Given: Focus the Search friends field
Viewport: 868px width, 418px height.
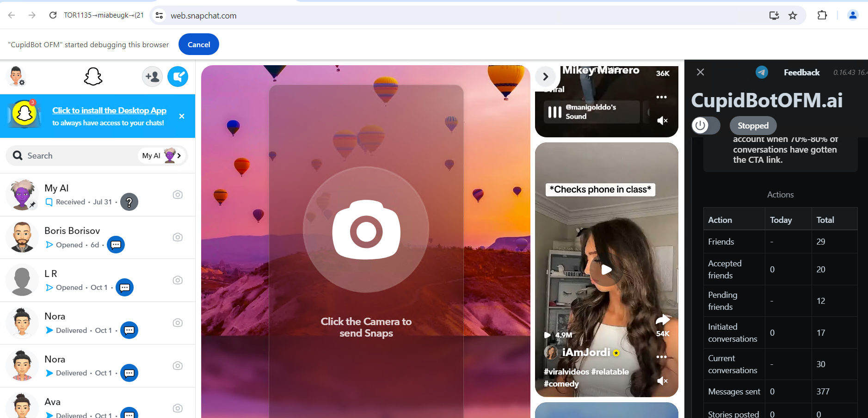Looking at the screenshot, I should tap(74, 156).
